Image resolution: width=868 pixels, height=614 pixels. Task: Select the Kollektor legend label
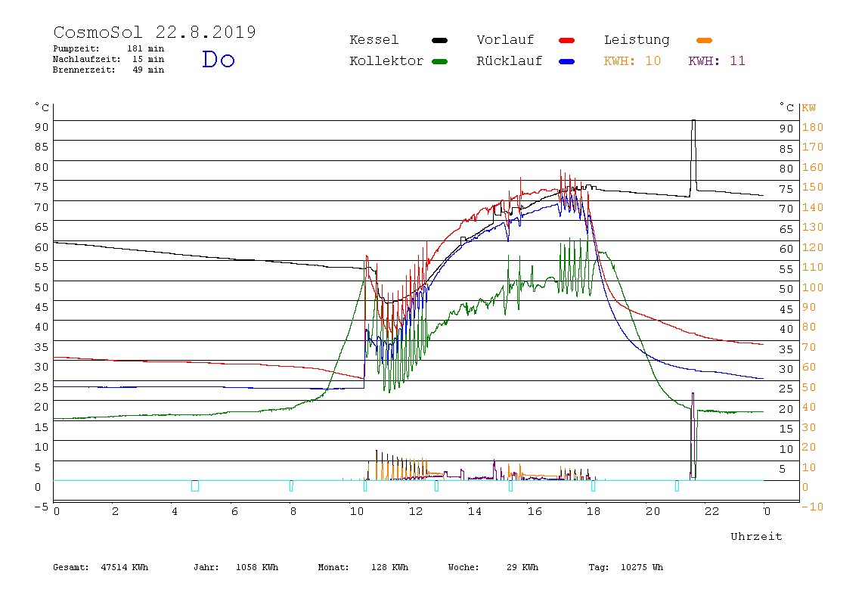[x=386, y=61]
